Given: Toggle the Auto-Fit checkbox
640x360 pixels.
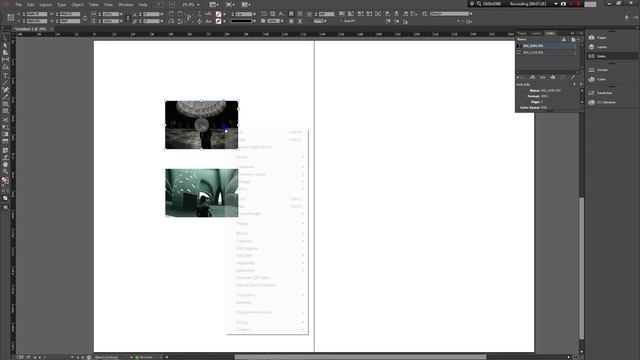Looking at the screenshot, I should pos(341,21).
